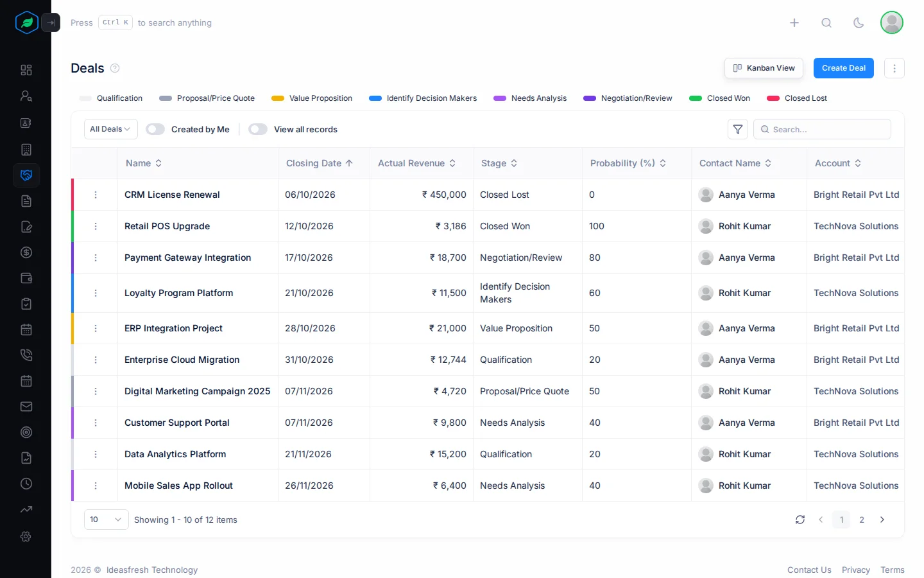Open the phone calls sidebar icon

pyautogui.click(x=26, y=355)
